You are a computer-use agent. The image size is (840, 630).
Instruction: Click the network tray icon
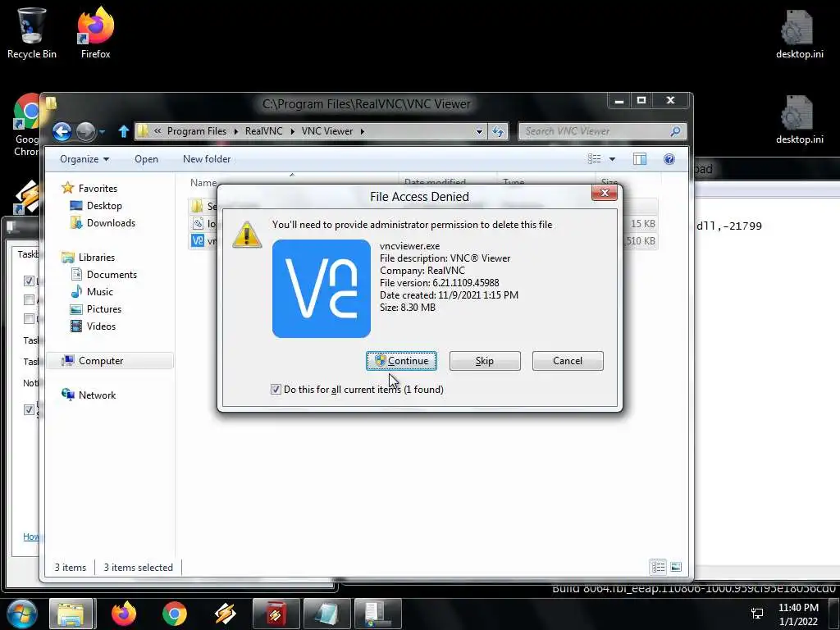point(757,614)
